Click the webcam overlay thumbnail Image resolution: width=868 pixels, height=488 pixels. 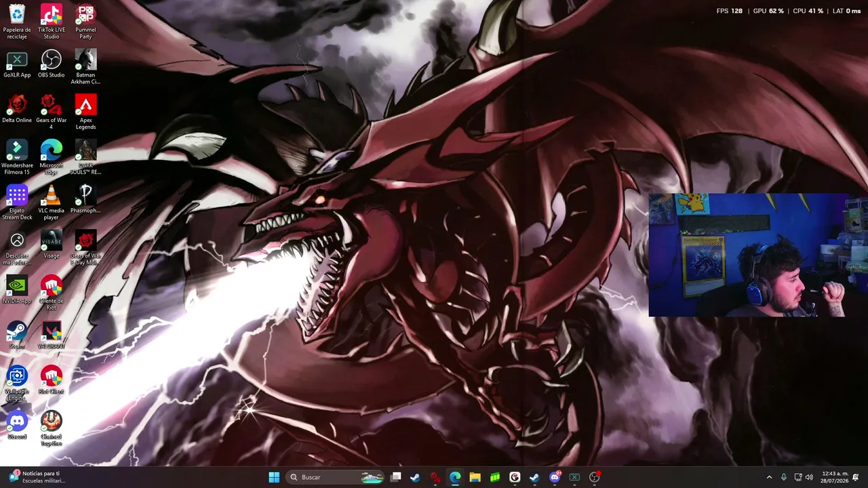pyautogui.click(x=758, y=256)
